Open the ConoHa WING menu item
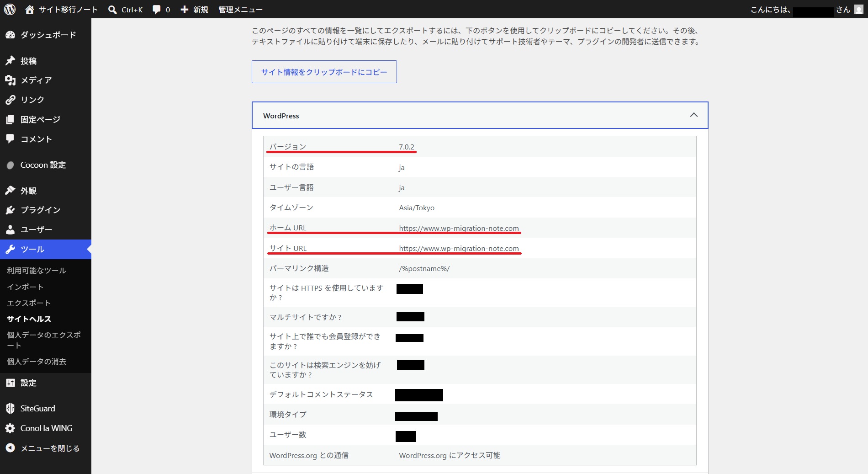This screenshot has height=474, width=868. click(46, 428)
